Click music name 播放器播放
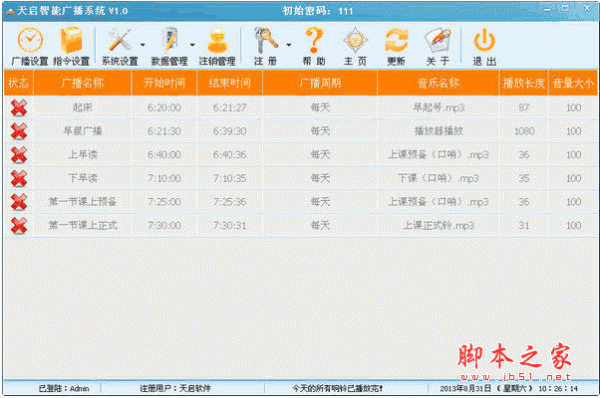The height and width of the screenshot is (398, 600). (439, 131)
